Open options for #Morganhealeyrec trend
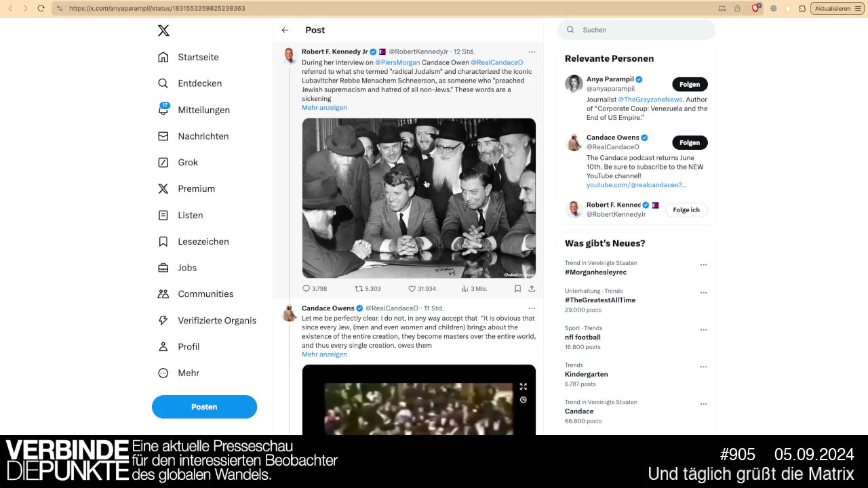 click(703, 265)
